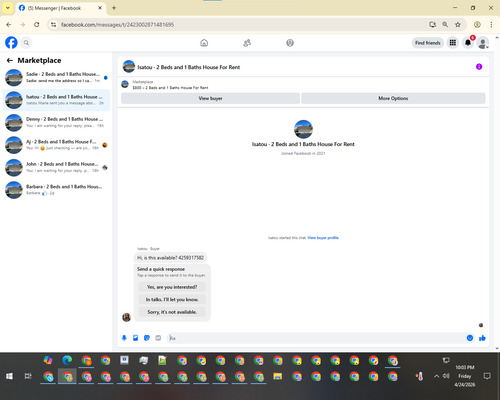Open the Windows notification center
Image resolution: width=500 pixels, height=400 pixels.
(x=487, y=376)
